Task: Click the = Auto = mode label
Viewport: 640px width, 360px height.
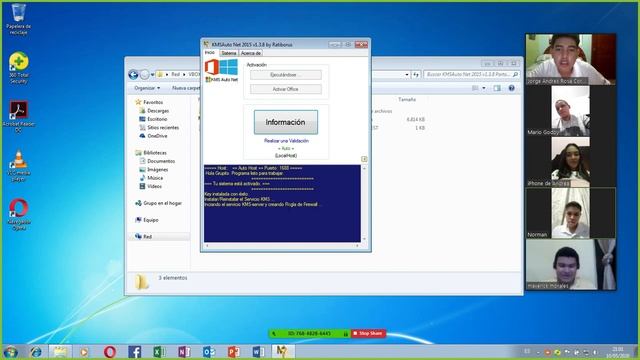Action: pos(286,149)
